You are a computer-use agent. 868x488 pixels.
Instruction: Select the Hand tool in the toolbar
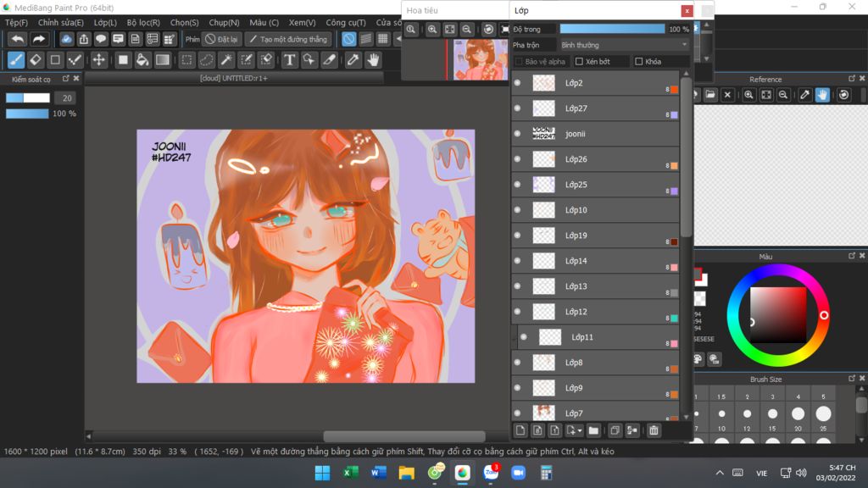(x=373, y=60)
